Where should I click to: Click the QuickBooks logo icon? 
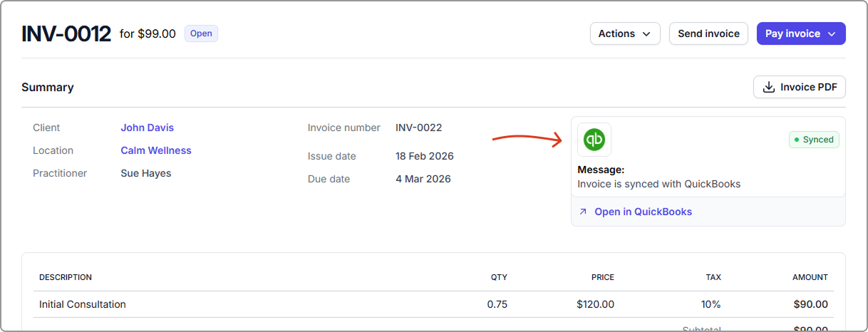594,140
